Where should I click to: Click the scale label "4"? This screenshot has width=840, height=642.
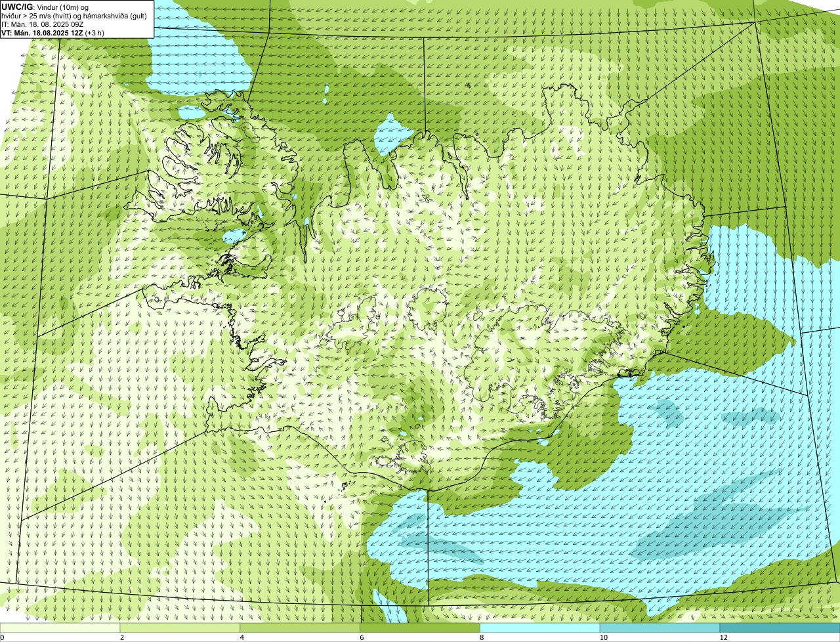point(242,637)
